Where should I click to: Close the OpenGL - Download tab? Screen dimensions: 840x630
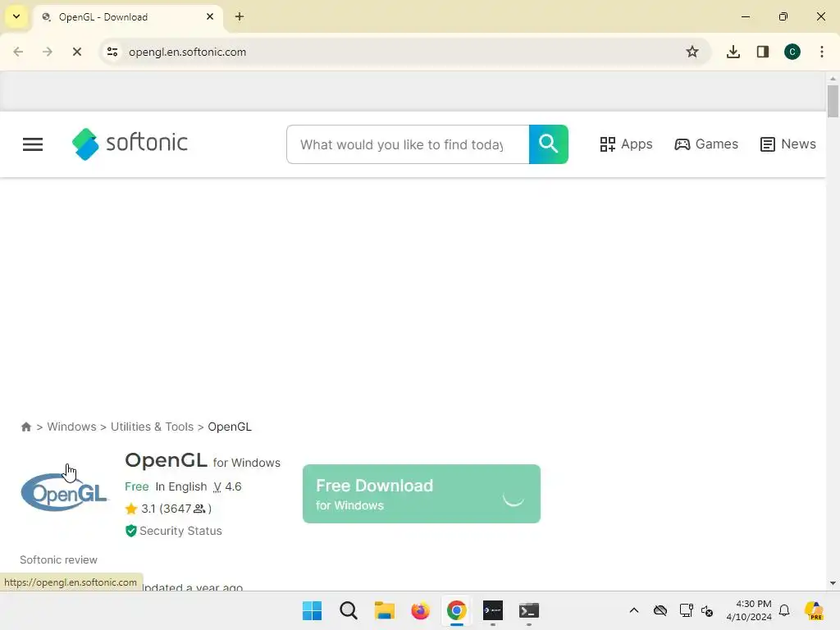210,16
